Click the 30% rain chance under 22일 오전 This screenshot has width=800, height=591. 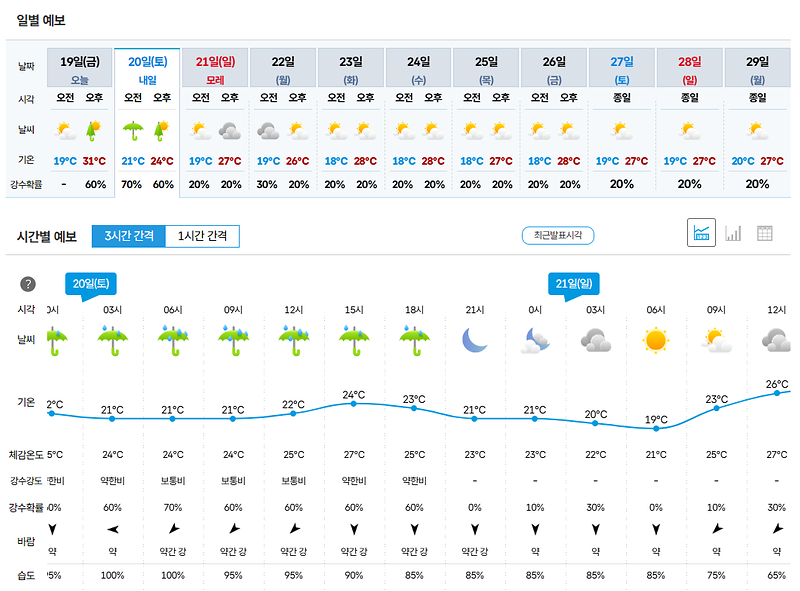[267, 184]
